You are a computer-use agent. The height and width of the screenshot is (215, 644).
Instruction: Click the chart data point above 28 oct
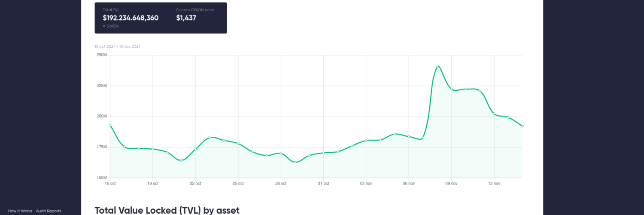click(x=281, y=153)
